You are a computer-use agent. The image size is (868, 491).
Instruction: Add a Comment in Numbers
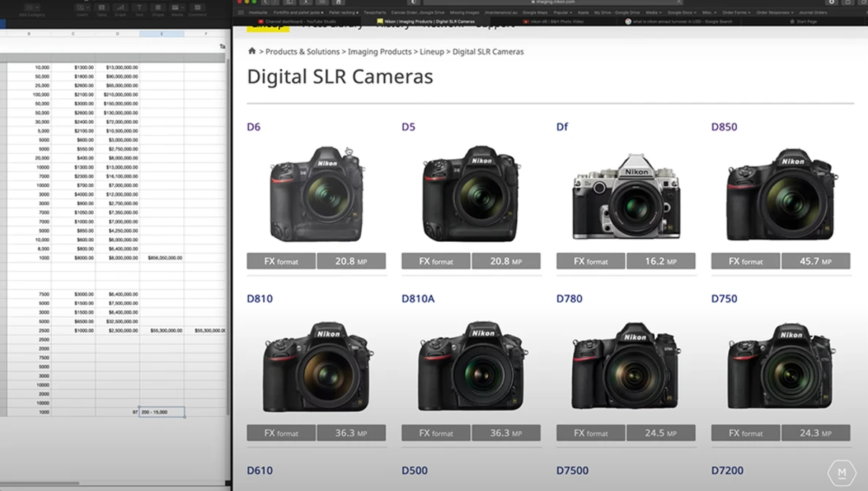point(197,10)
